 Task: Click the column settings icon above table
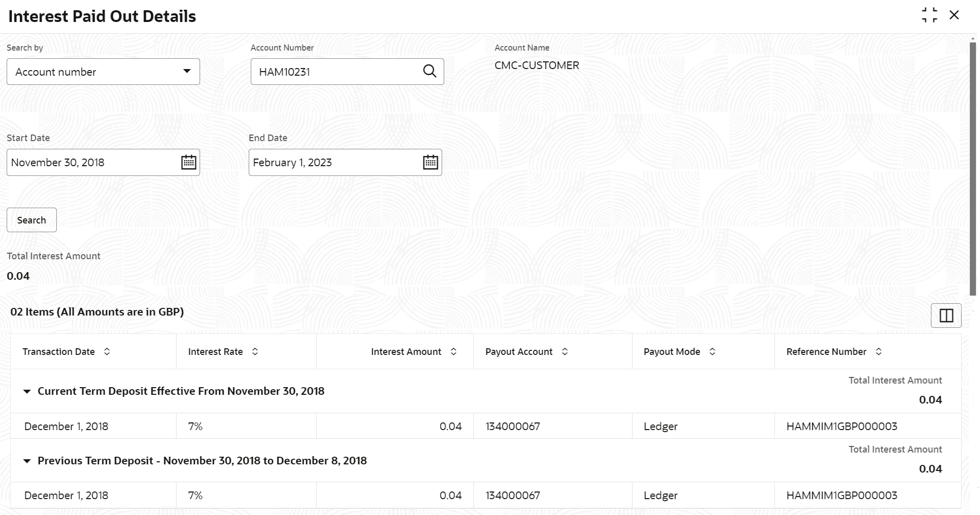[946, 316]
